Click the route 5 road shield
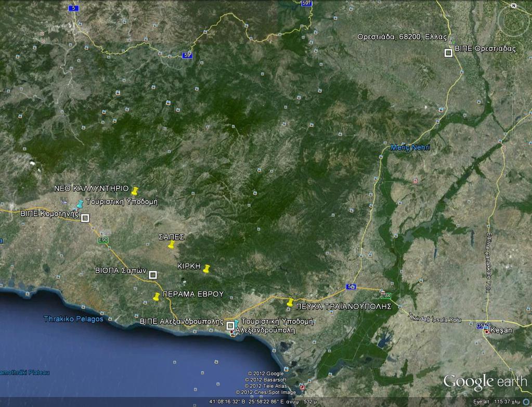Screen dimensions: 532x407 tap(73, 8)
